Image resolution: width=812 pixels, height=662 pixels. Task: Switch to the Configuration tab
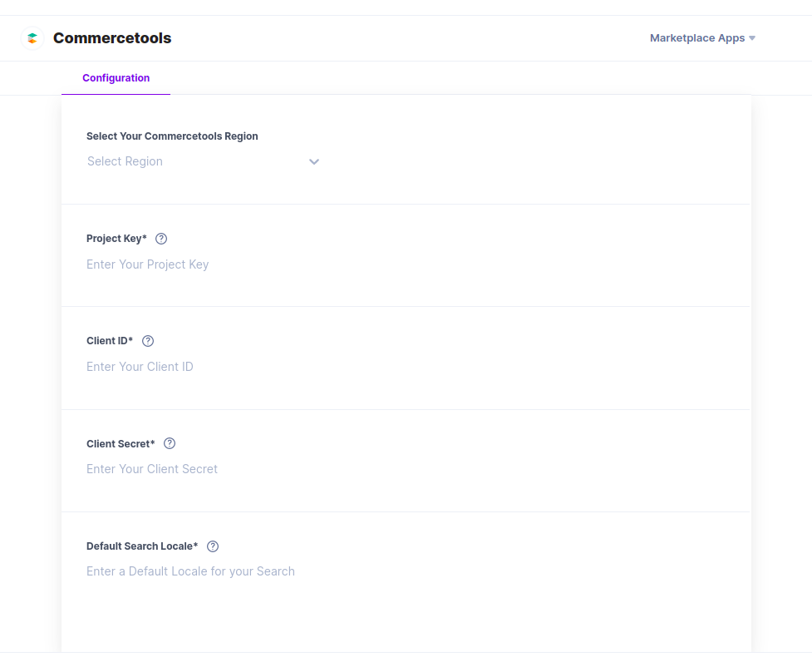pos(116,78)
